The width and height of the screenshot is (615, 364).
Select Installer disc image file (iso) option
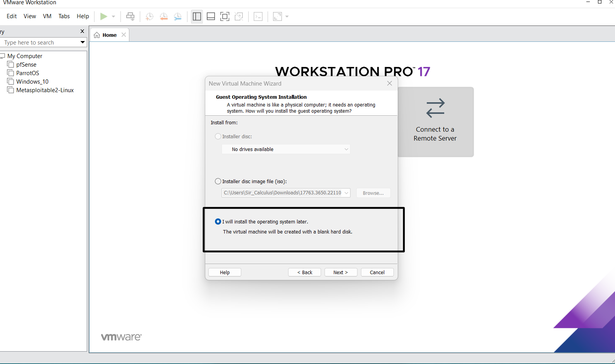tap(218, 181)
